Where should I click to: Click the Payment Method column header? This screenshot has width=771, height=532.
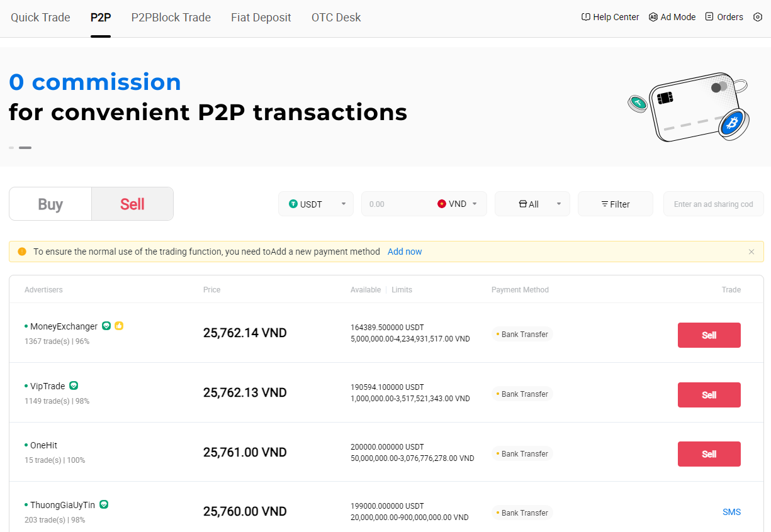coord(520,290)
